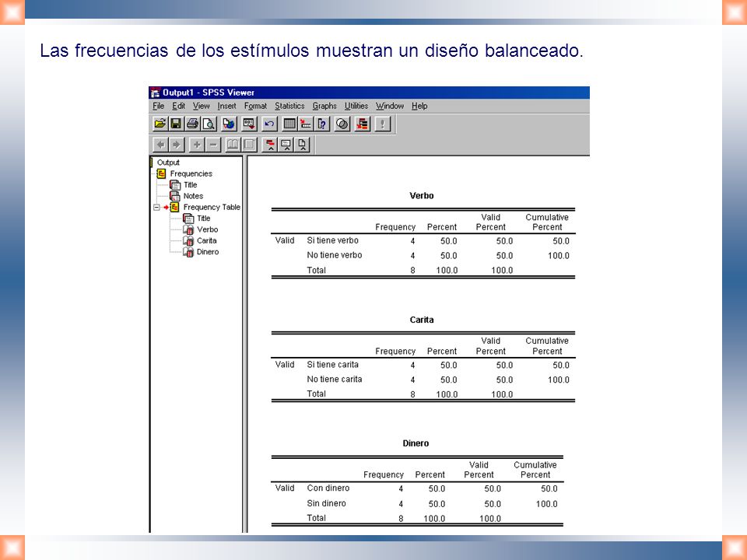The image size is (747, 560).
Task: Open Print Preview with the magnifier page icon
Action: [x=209, y=124]
